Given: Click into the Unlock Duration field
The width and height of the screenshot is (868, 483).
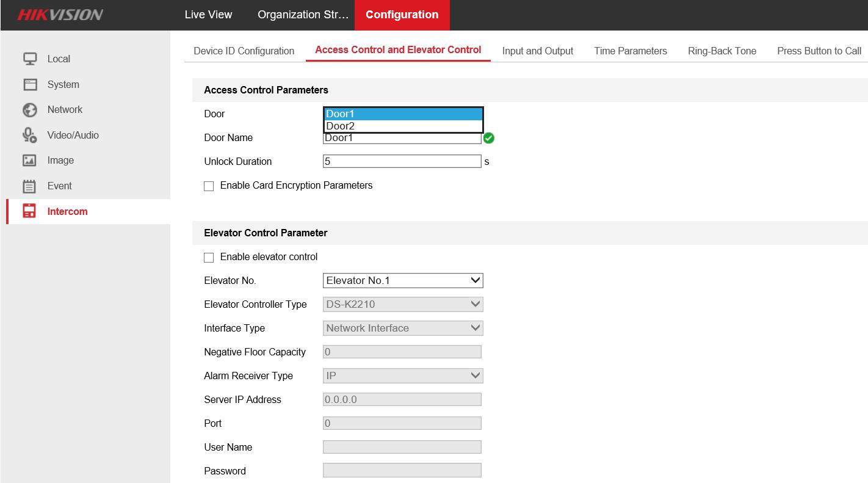Looking at the screenshot, I should 402,162.
